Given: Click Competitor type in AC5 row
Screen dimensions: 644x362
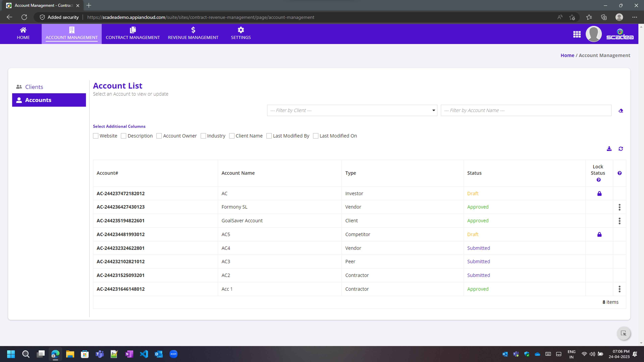Looking at the screenshot, I should [x=358, y=234].
